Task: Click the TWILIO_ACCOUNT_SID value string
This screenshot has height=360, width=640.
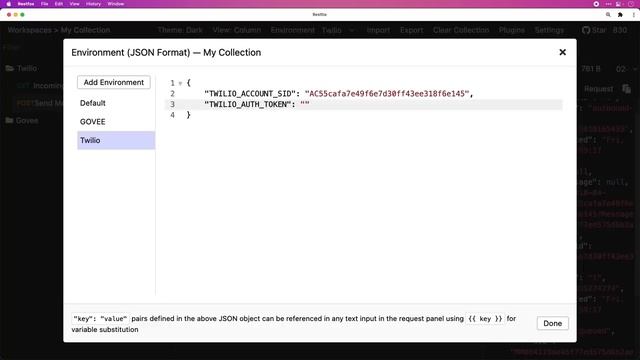Action: (x=387, y=94)
